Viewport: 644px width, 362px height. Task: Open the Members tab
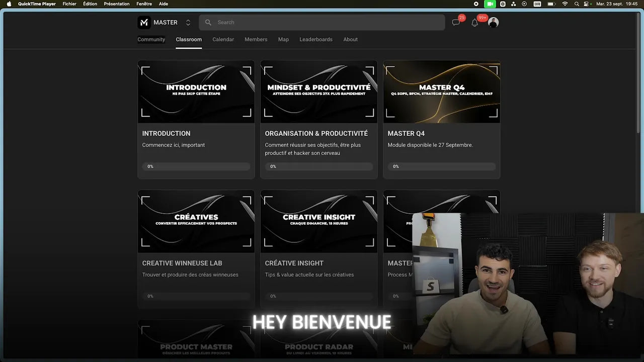pos(256,39)
